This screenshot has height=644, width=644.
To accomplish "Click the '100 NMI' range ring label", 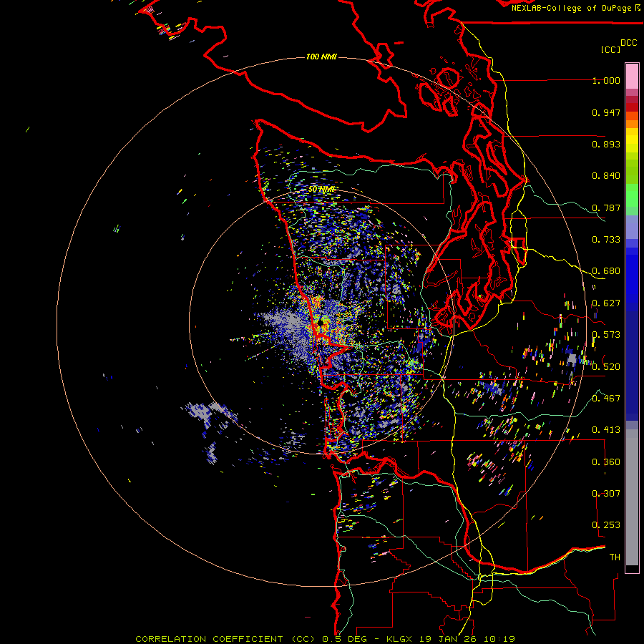I will (x=321, y=57).
